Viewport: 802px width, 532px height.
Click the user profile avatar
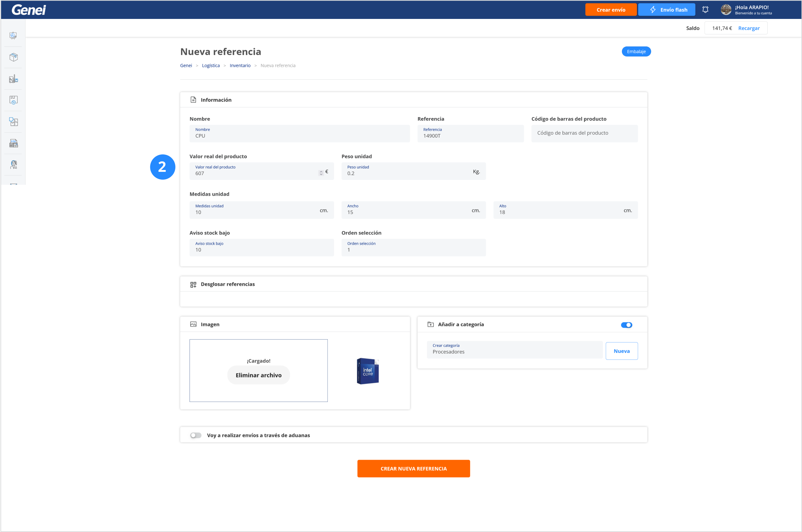[x=726, y=10]
